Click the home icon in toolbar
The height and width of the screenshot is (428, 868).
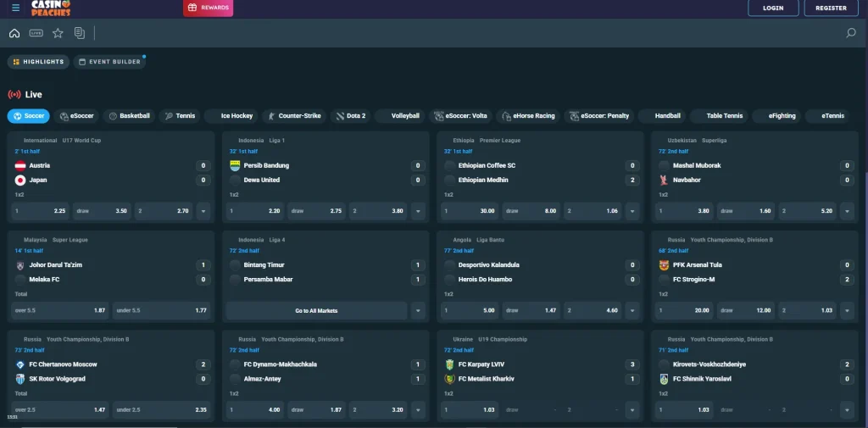14,33
